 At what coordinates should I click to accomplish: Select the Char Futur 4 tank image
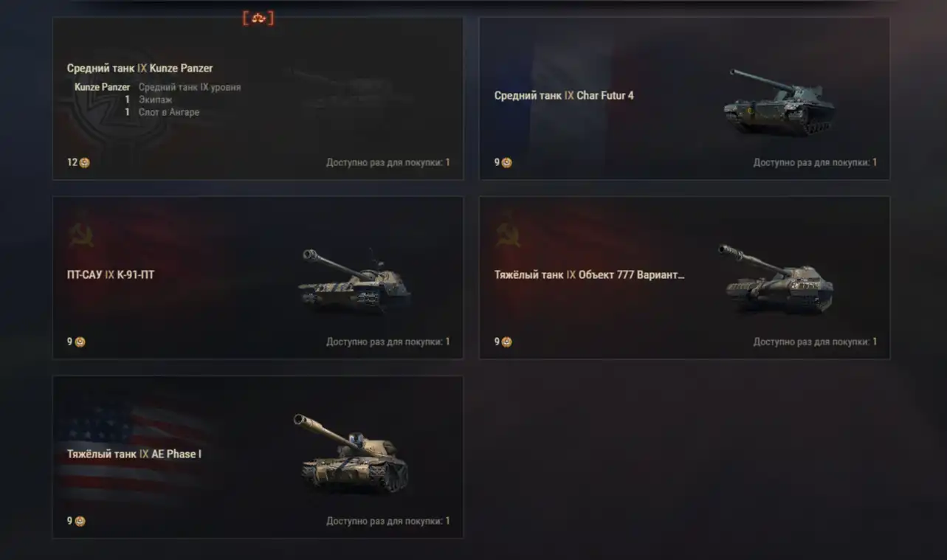(779, 103)
